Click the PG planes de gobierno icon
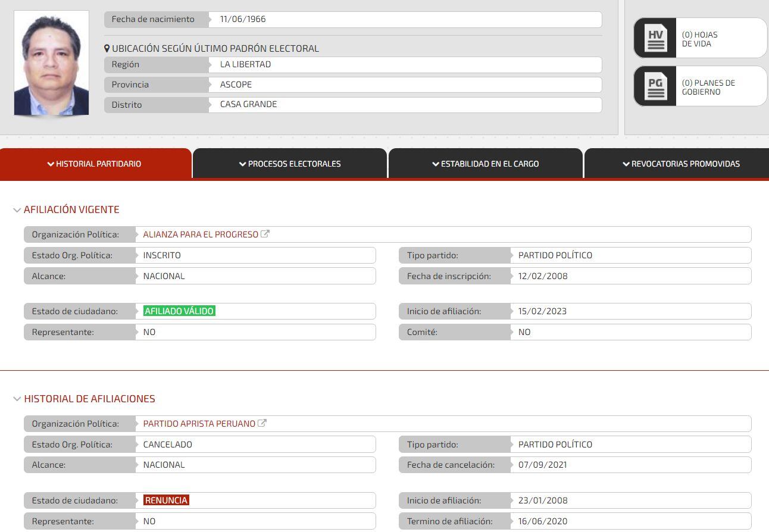The image size is (769, 532). click(x=655, y=87)
